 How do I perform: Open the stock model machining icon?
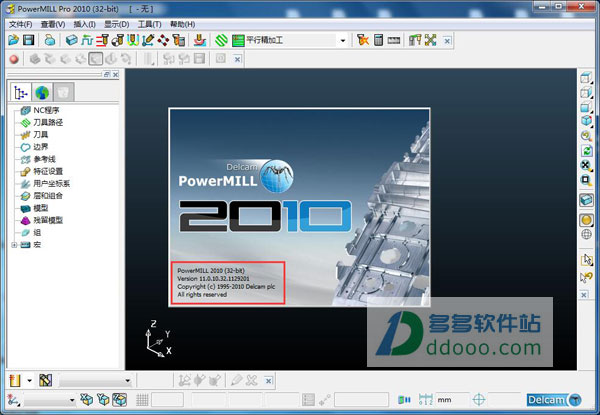point(200,40)
